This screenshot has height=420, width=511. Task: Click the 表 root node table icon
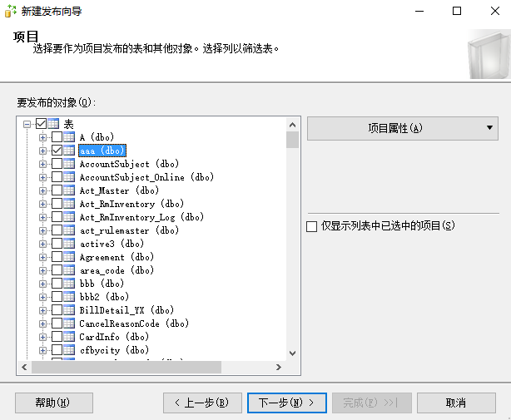coord(53,124)
